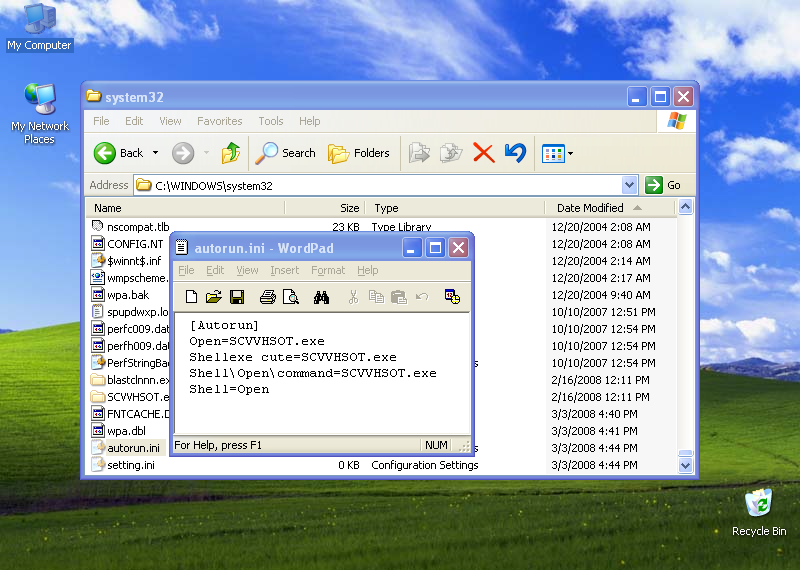Select the Recycle Bin desktop icon
The height and width of the screenshot is (570, 800).
click(x=759, y=512)
